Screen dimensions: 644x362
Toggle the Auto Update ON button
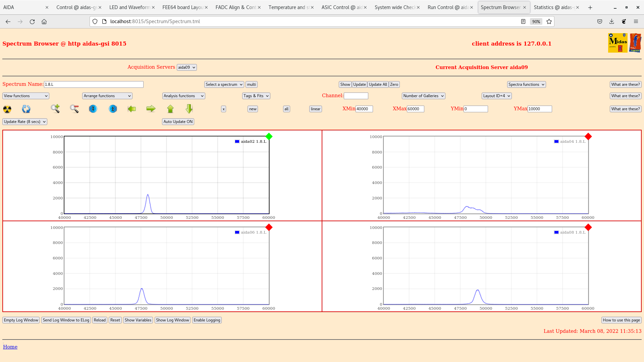click(178, 122)
